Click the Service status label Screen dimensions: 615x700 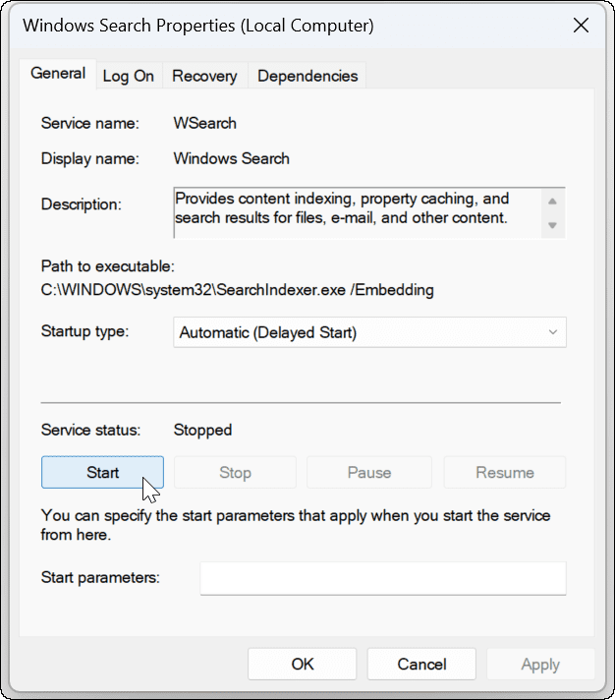point(90,430)
